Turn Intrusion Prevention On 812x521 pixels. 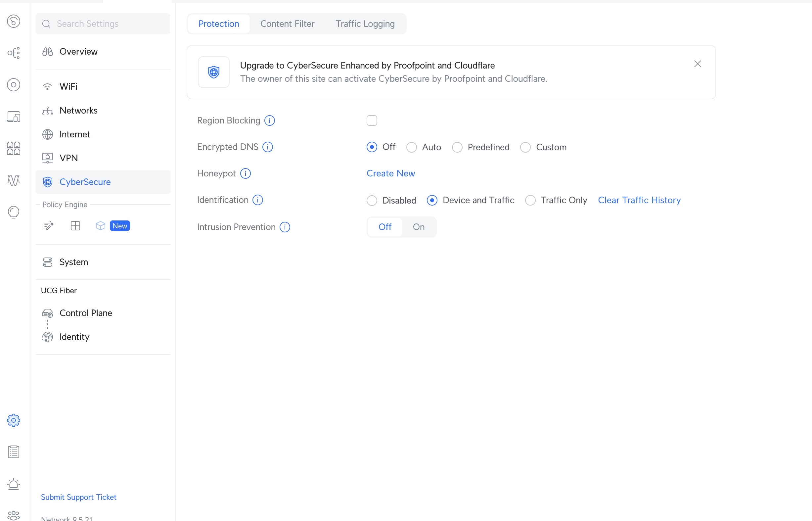pyautogui.click(x=418, y=227)
